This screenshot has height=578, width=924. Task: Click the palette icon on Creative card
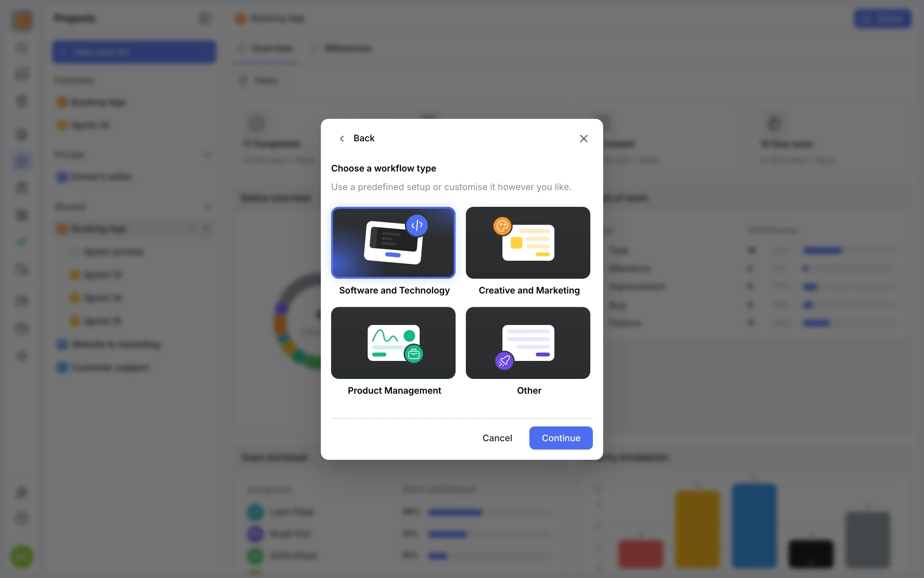click(x=502, y=226)
